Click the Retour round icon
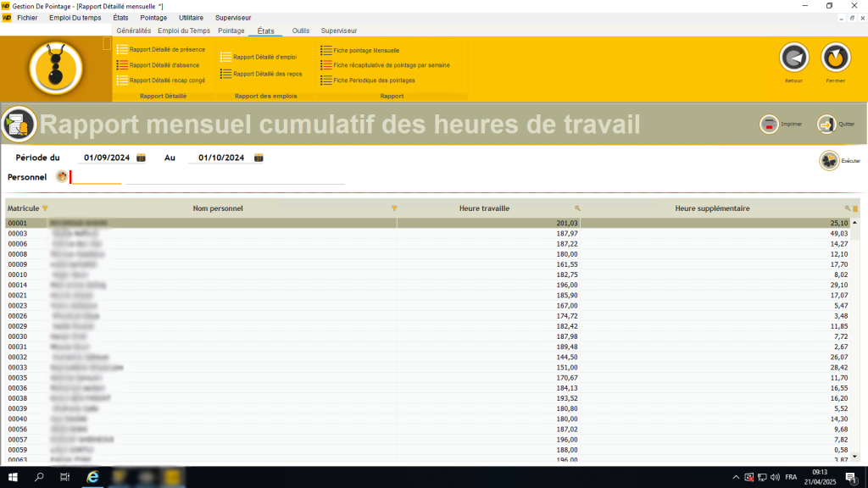868x488 pixels. 794,58
